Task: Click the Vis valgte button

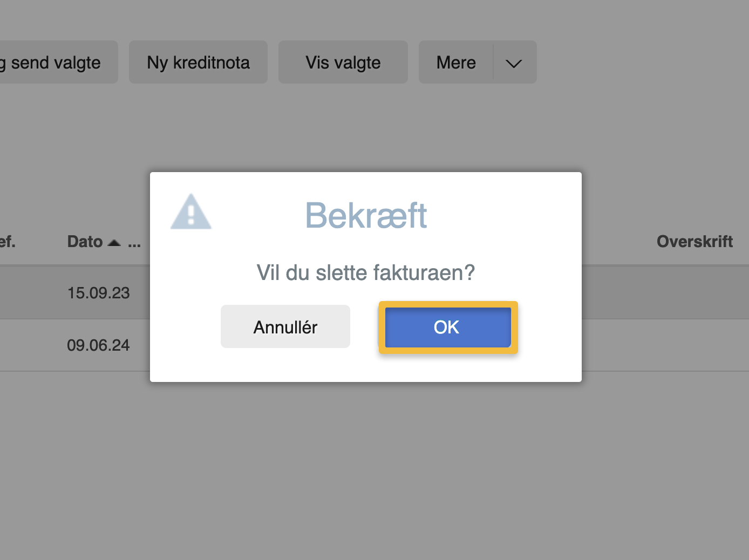Action: coord(343,62)
